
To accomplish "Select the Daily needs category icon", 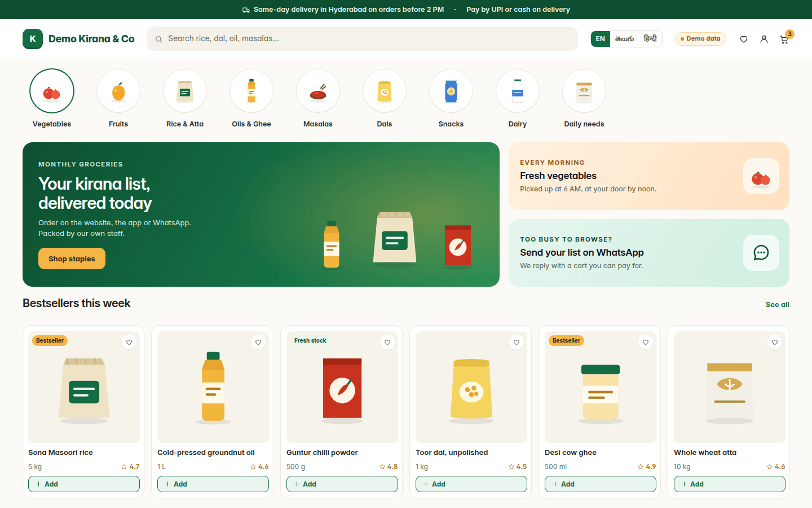I will point(584,91).
